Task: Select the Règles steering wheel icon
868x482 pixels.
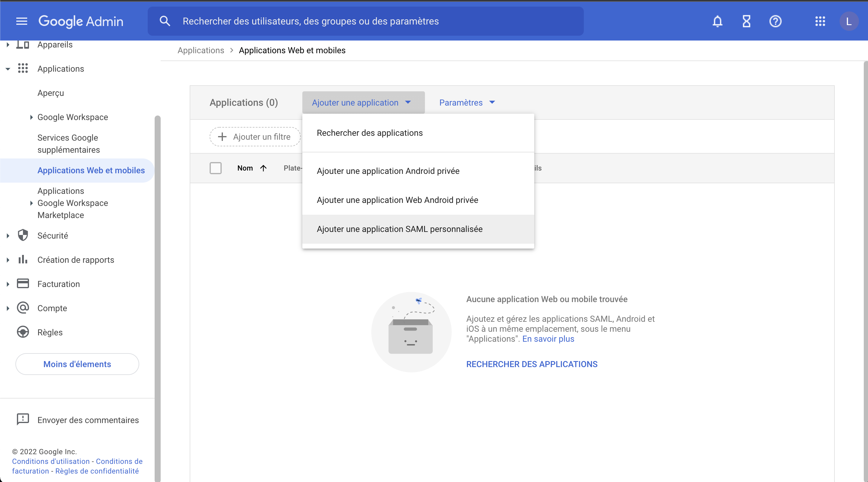Action: coord(22,332)
